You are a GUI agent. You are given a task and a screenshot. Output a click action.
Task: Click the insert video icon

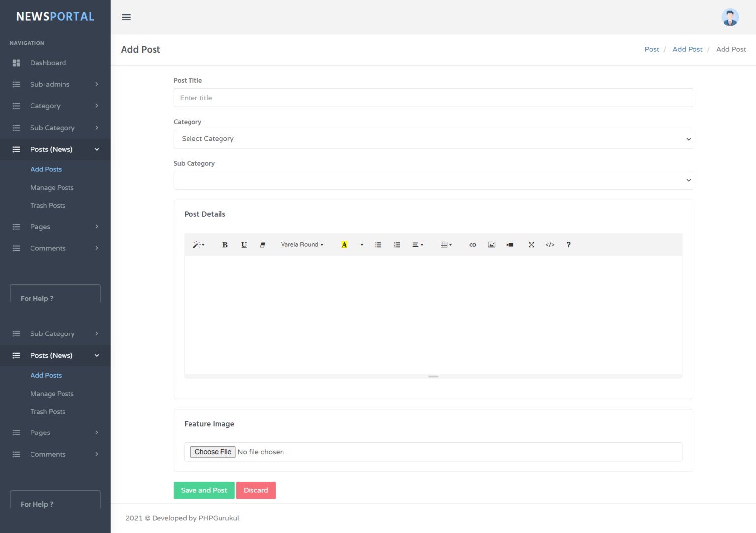pos(510,244)
